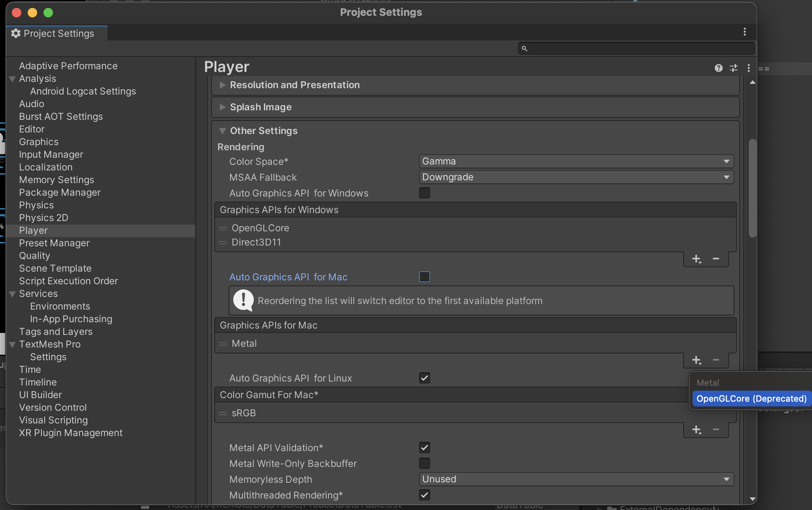The image size is (812, 510).
Task: Click minus under Graphics APIs for Mac
Action: click(x=716, y=360)
